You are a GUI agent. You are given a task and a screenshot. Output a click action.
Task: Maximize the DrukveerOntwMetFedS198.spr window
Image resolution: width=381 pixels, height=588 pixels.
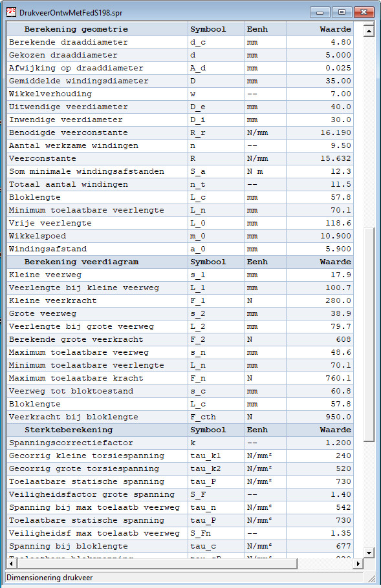(x=342, y=12)
